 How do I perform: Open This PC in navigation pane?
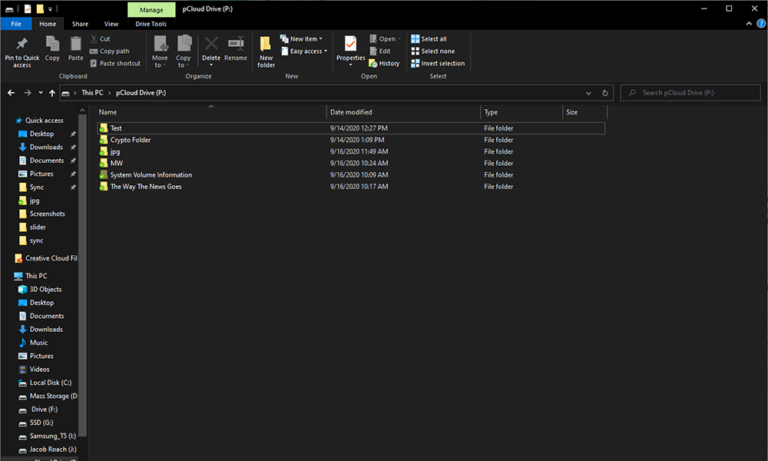tap(31, 276)
